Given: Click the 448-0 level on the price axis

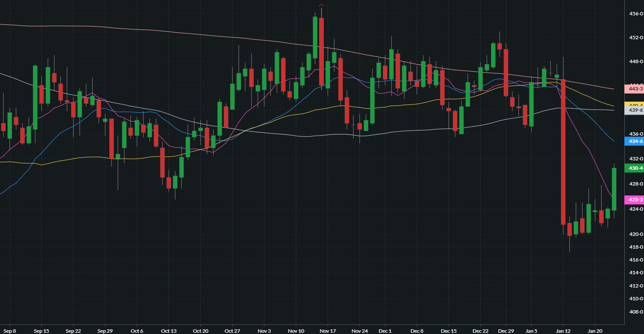Looking at the screenshot, I should coord(636,61).
